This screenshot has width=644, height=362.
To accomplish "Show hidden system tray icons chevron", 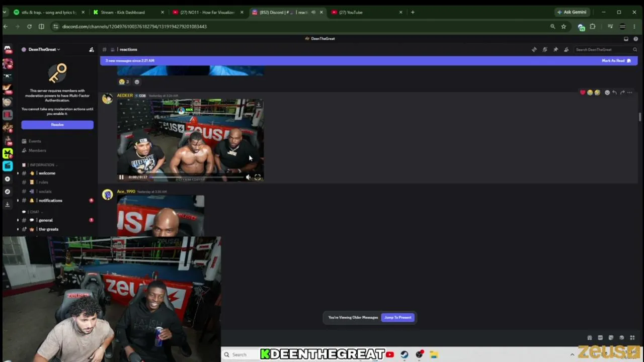I will tap(572, 354).
